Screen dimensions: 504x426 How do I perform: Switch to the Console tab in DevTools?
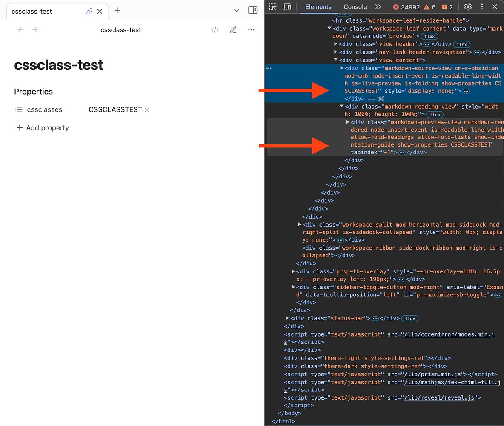[x=355, y=6]
